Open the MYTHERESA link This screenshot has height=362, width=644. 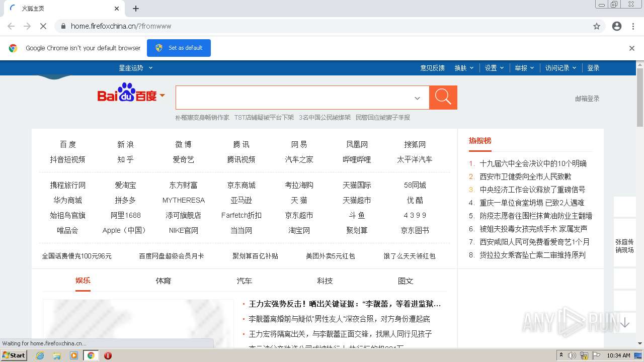pyautogui.click(x=183, y=200)
